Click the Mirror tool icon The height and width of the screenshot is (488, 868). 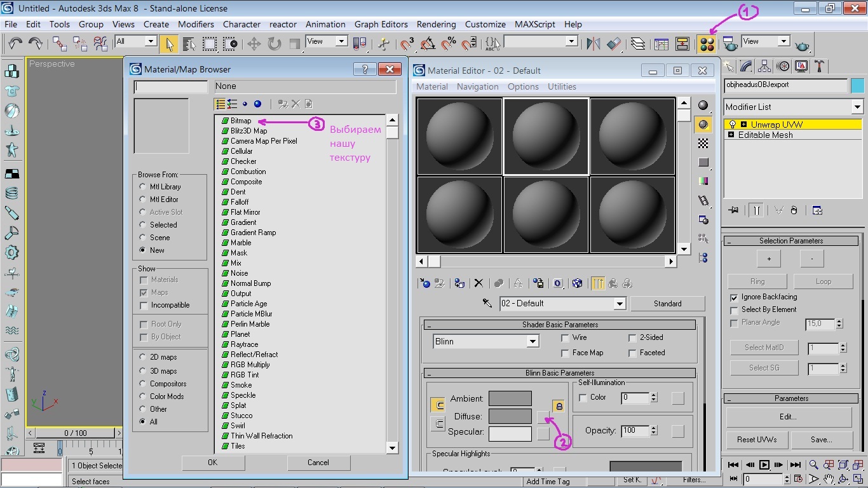pos(593,43)
